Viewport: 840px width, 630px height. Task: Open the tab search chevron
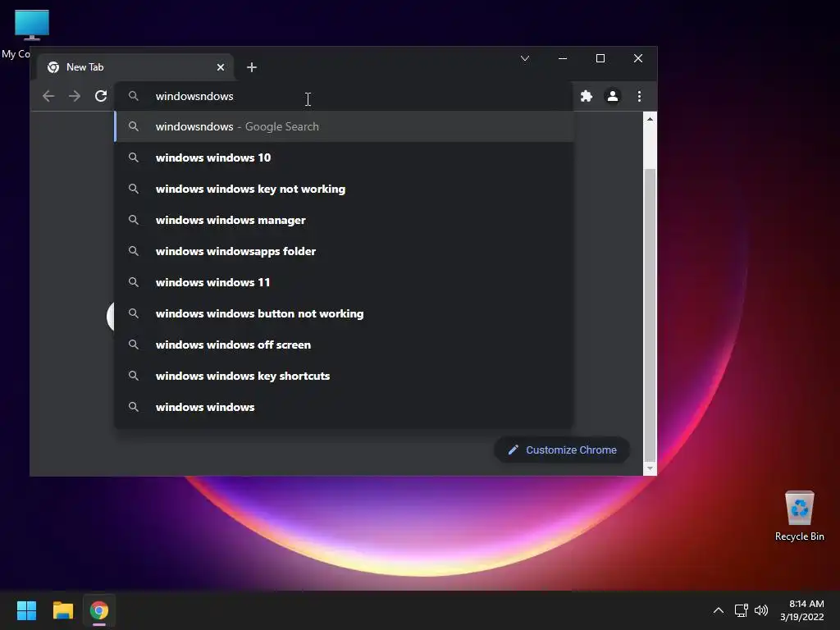coord(525,58)
